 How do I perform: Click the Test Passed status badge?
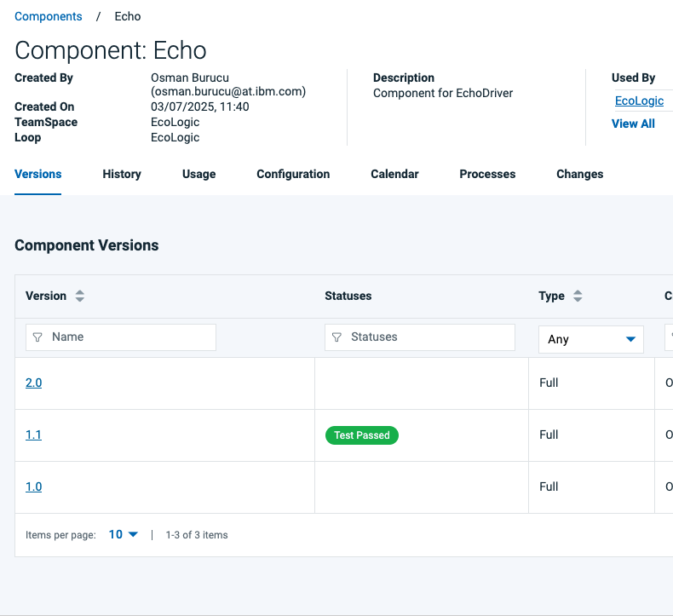pos(362,435)
